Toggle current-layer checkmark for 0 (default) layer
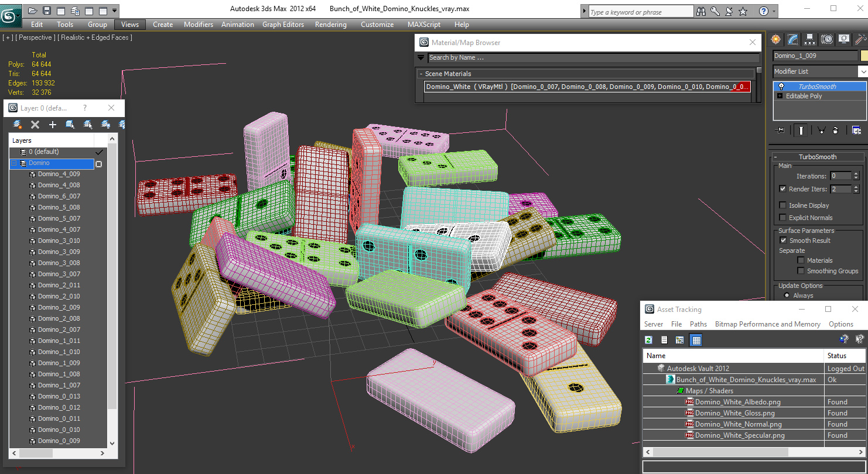Image resolution: width=868 pixels, height=474 pixels. 100,152
